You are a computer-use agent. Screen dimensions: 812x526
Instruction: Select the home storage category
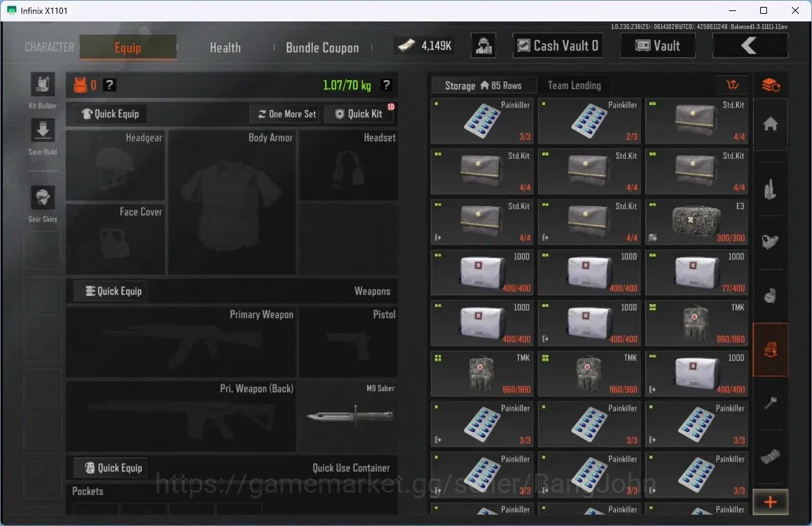[771, 124]
